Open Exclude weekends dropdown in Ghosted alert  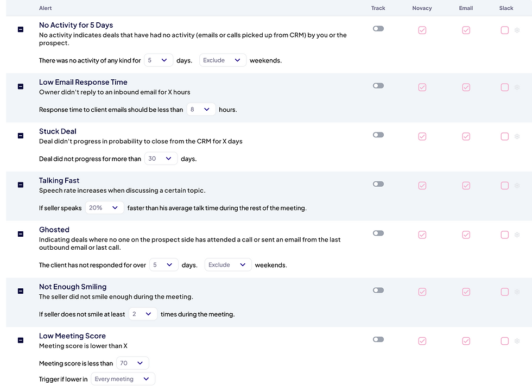[x=228, y=265]
